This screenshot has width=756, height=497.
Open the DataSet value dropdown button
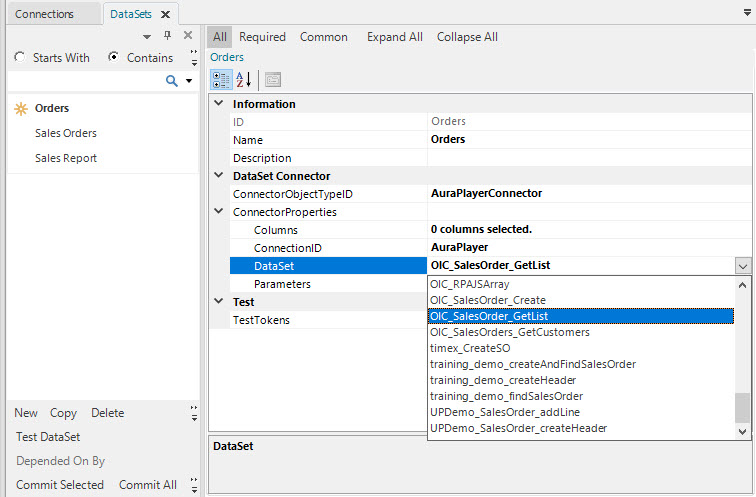tap(743, 266)
